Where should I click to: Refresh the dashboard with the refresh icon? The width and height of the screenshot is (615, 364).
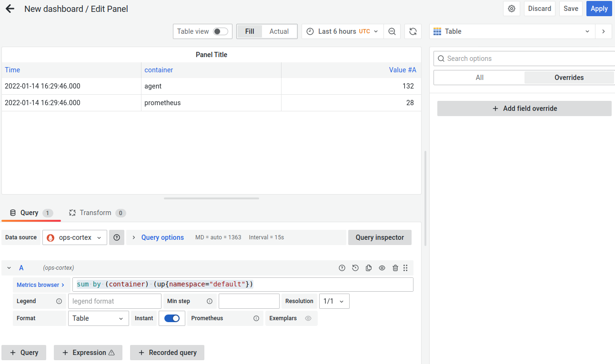tap(413, 31)
